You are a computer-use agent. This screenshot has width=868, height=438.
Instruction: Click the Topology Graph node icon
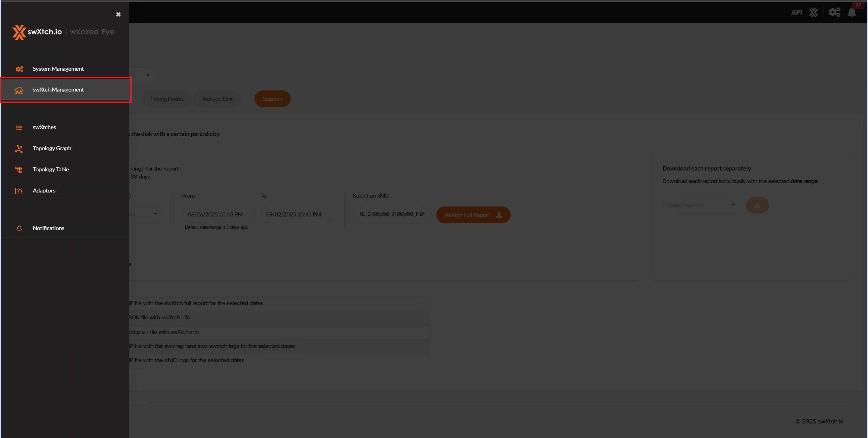click(19, 149)
